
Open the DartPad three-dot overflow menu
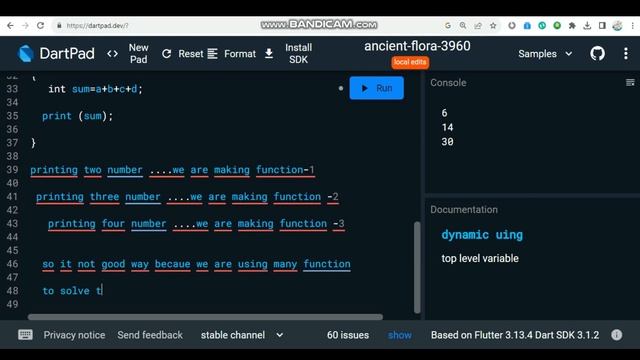(x=626, y=54)
